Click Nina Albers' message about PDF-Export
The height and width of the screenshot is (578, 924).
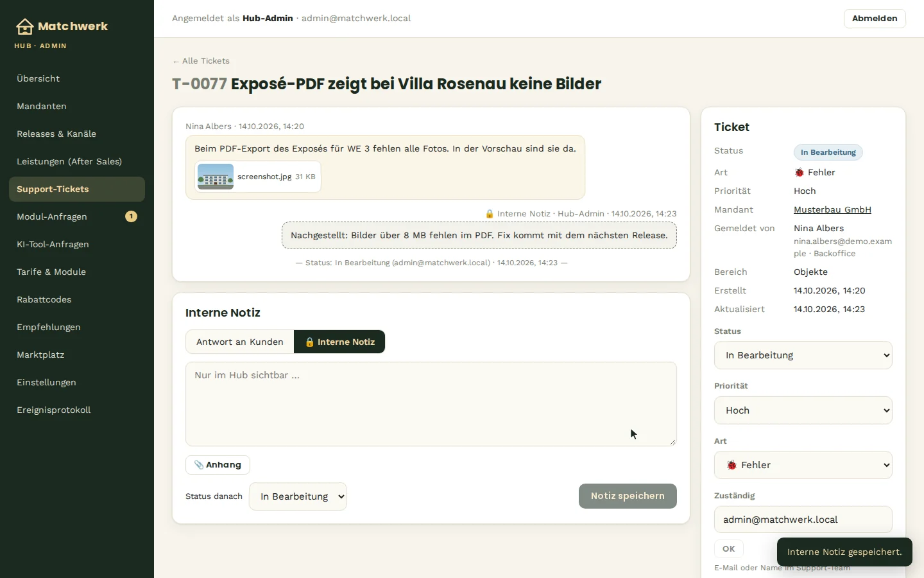coord(385,167)
